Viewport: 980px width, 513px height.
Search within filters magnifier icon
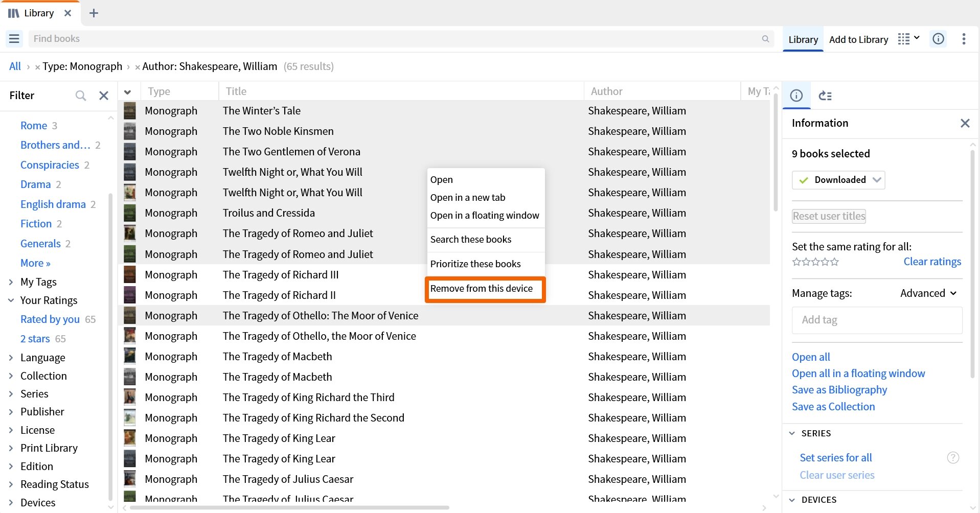[x=81, y=96]
